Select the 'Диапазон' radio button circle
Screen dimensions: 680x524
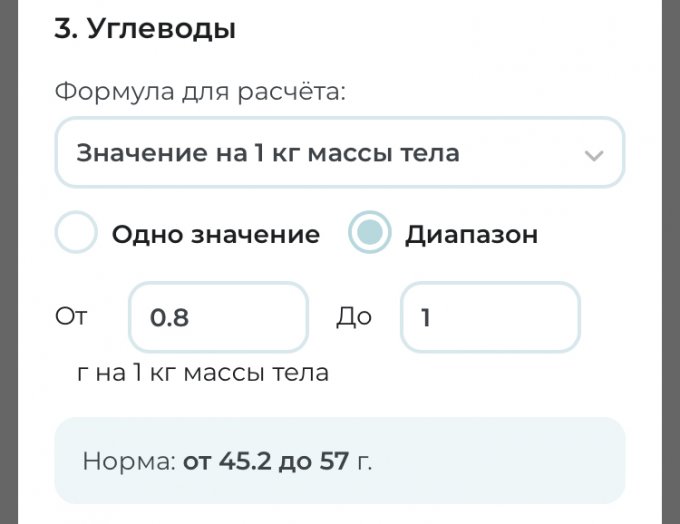pyautogui.click(x=369, y=234)
